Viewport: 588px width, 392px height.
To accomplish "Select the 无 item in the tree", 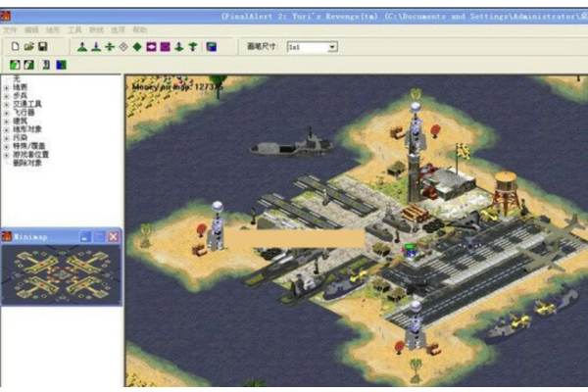I will pos(17,79).
